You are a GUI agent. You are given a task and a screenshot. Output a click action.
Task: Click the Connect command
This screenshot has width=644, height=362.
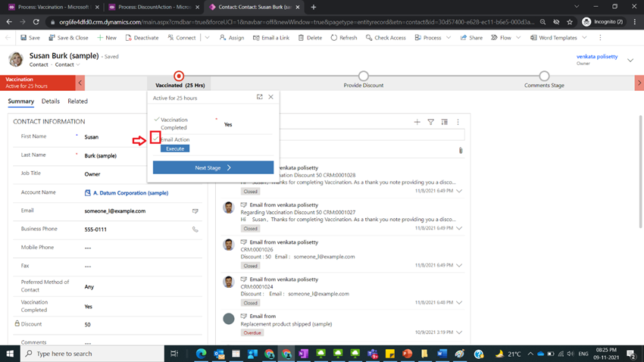tap(182, 38)
